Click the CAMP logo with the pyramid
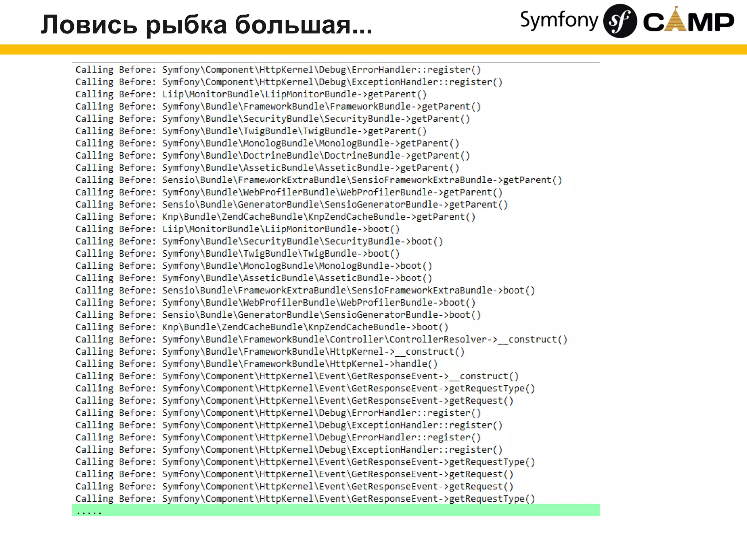 tap(688, 19)
